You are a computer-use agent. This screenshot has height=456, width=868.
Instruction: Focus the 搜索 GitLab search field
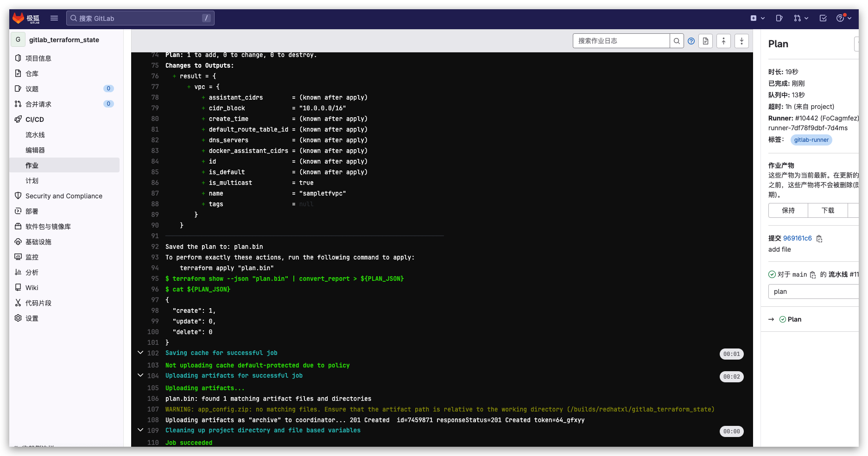[x=140, y=18]
